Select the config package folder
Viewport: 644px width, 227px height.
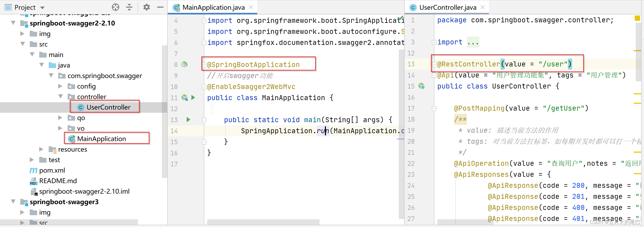pos(82,86)
